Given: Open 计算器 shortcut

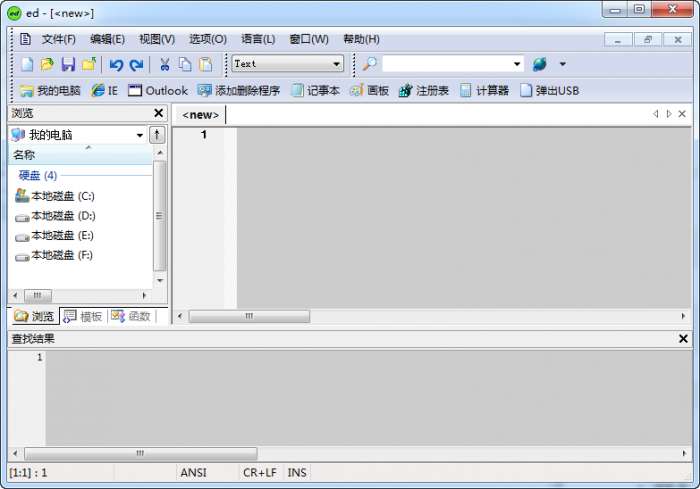Looking at the screenshot, I should click(x=484, y=91).
